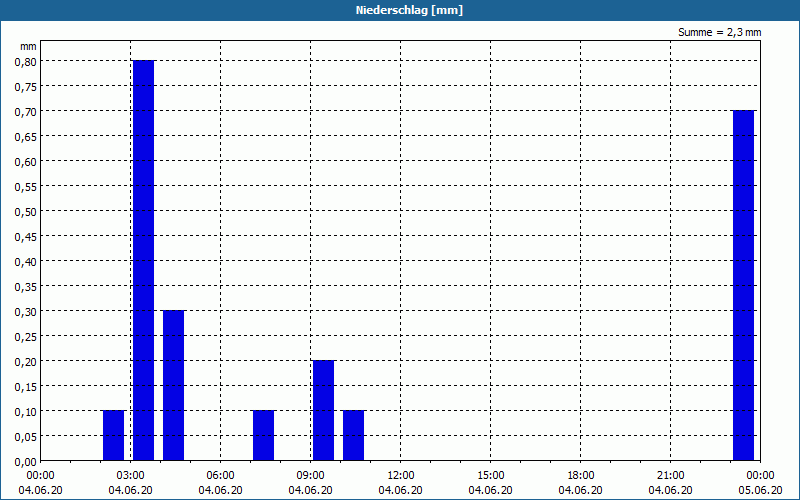Viewport: 800px width, 500px height.
Task: Click the '04.06.20' date under '03:00'
Action: point(131,490)
